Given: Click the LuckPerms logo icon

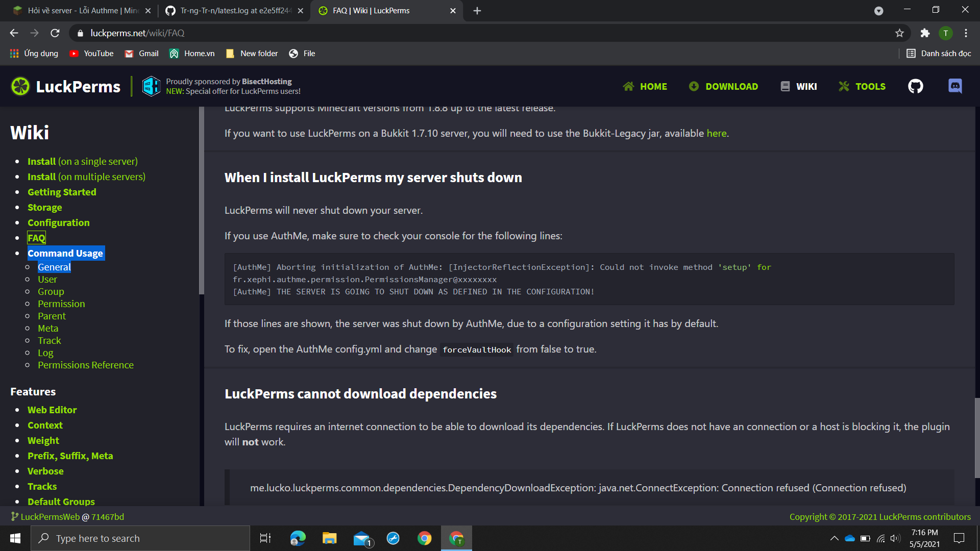Looking at the screenshot, I should [x=20, y=86].
